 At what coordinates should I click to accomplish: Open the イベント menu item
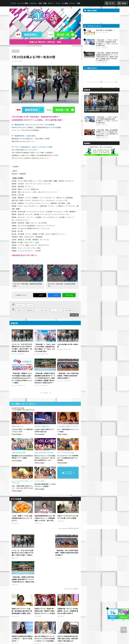[72, 3]
